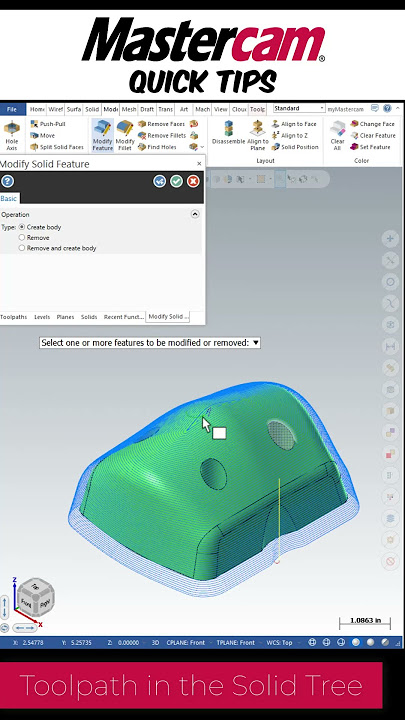Viewport: 405px width, 720px height.
Task: Open the Art ribbon tab
Action: pyautogui.click(x=184, y=109)
